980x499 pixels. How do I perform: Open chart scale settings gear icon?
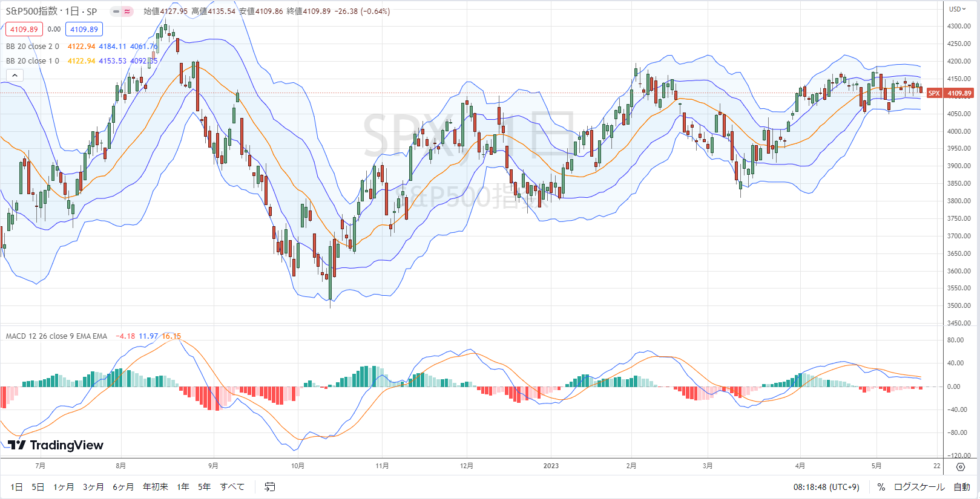coord(961,466)
